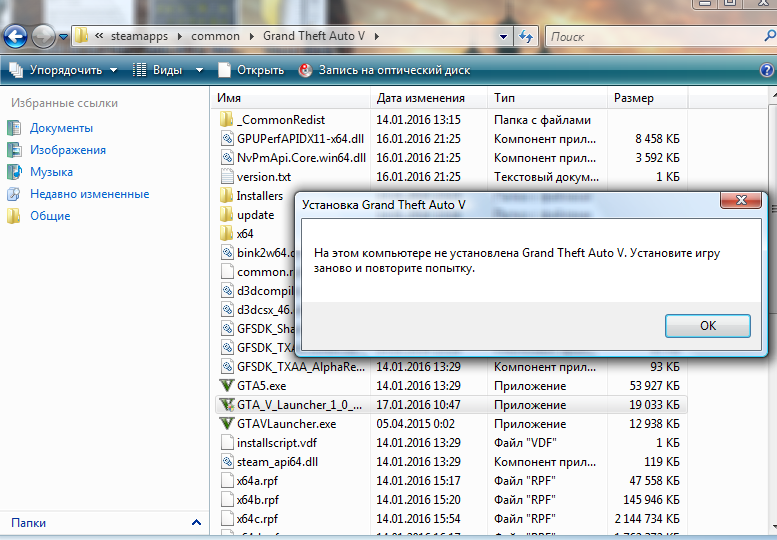
Task: Sort by the Размер column header
Action: [648, 98]
